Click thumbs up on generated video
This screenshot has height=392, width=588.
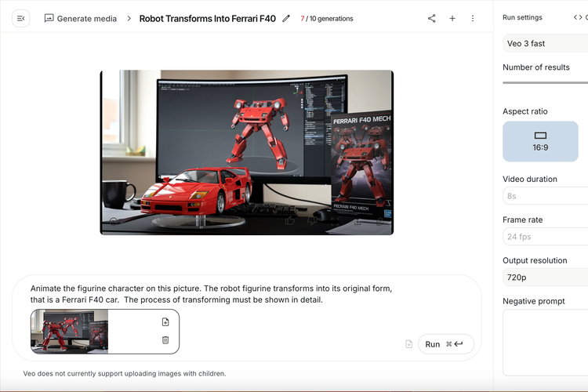(290, 220)
